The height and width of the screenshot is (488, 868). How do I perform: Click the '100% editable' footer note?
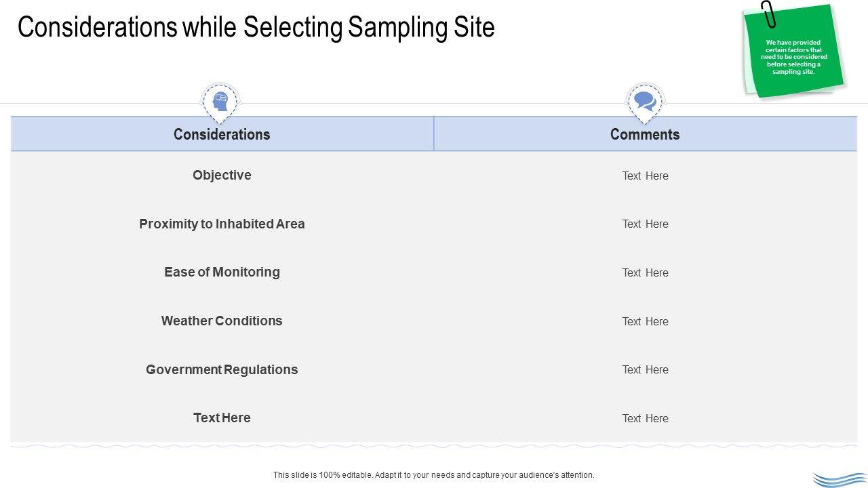click(433, 475)
